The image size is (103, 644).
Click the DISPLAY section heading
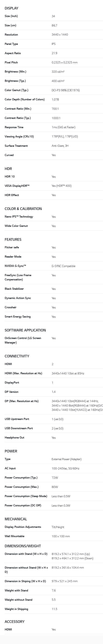tap(12, 8)
